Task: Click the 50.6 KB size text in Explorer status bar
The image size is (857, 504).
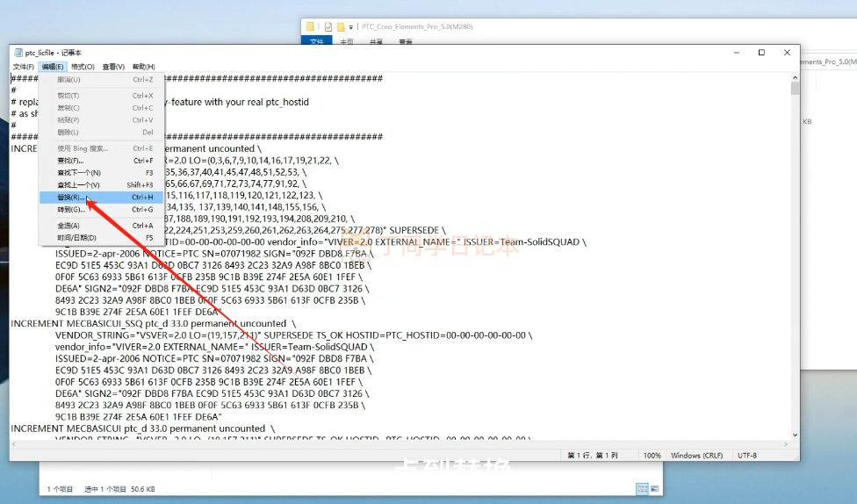Action: point(142,489)
